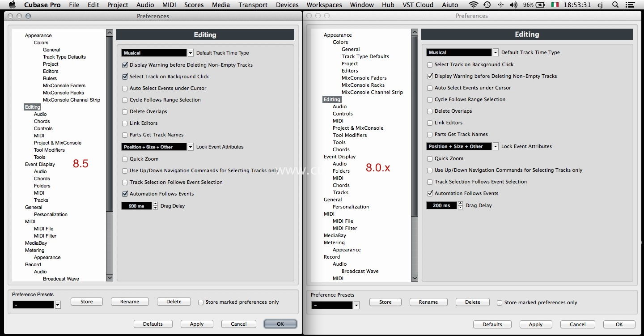This screenshot has height=336, width=644.
Task: Enable Auto Select Events under Cursor in left window
Action: [x=125, y=88]
